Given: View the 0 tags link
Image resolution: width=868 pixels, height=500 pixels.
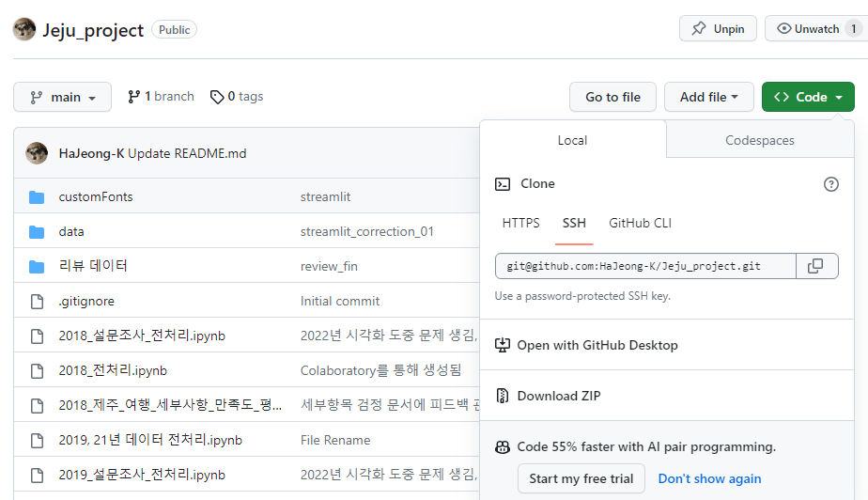Looking at the screenshot, I should [237, 97].
